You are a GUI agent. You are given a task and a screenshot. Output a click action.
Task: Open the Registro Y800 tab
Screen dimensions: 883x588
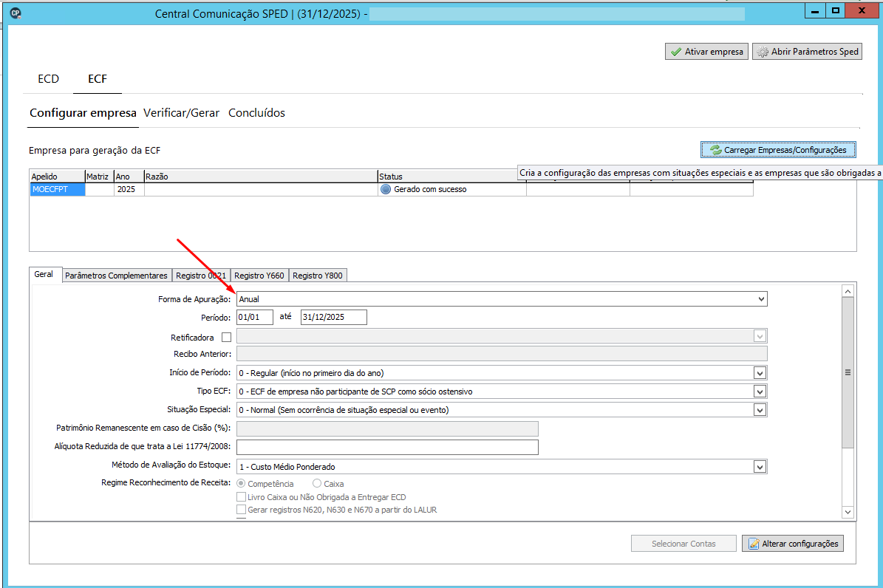click(318, 276)
